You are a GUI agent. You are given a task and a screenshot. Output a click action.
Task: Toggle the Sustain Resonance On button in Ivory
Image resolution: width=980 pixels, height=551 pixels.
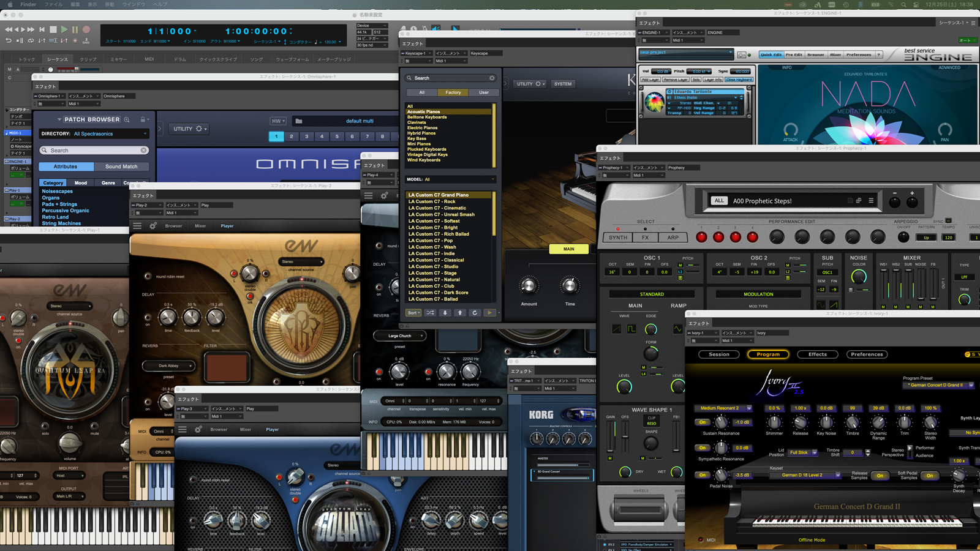pyautogui.click(x=703, y=422)
